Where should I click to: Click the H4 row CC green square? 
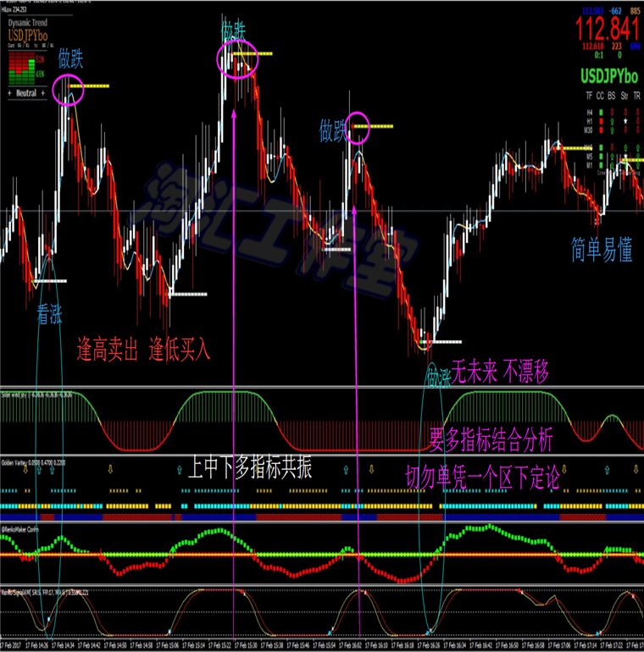click(600, 112)
